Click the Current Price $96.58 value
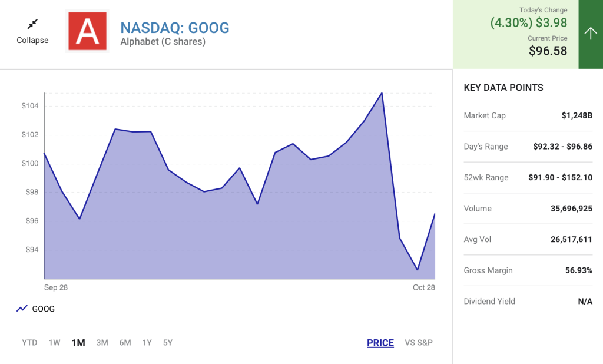603x364 pixels. (548, 51)
